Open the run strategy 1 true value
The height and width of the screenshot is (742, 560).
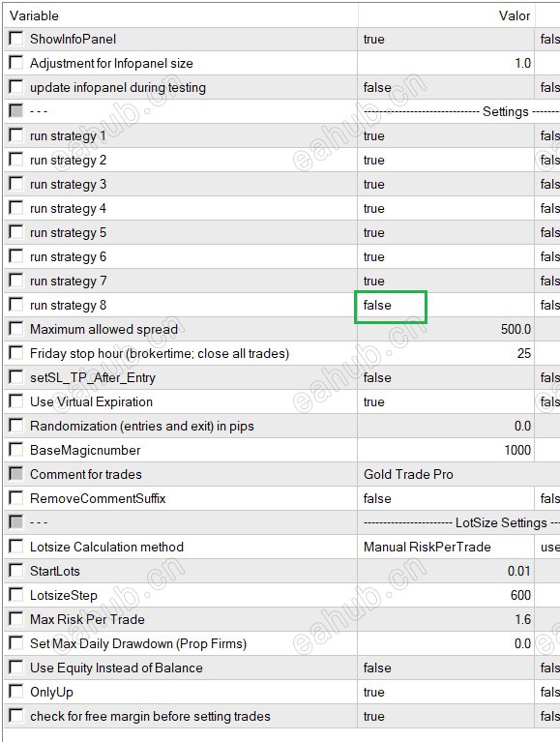pos(446,135)
